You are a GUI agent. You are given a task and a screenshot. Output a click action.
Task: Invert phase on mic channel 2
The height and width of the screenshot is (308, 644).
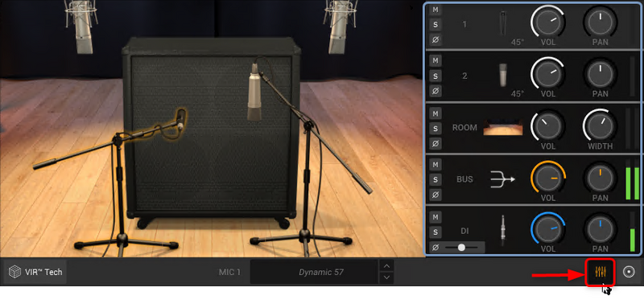[x=436, y=91]
